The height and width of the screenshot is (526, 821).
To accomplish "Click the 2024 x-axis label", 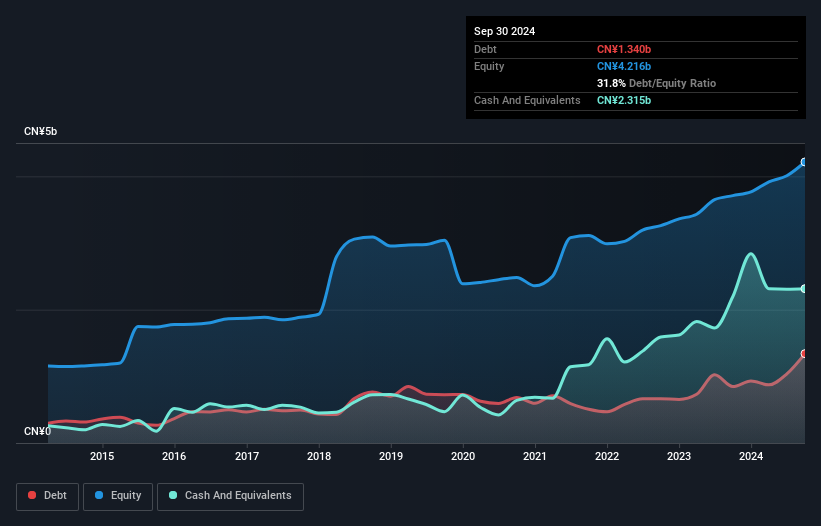I will [x=751, y=456].
